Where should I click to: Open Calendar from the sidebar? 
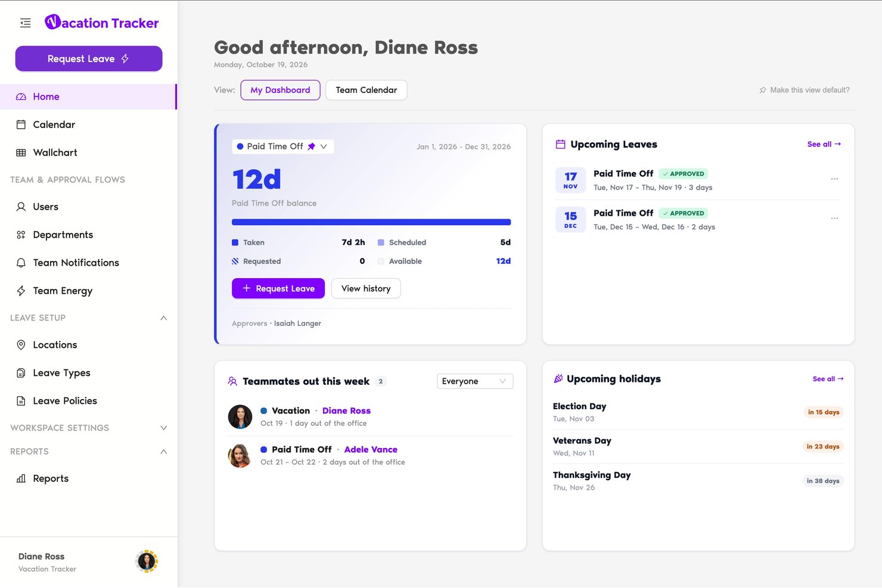pyautogui.click(x=88, y=125)
